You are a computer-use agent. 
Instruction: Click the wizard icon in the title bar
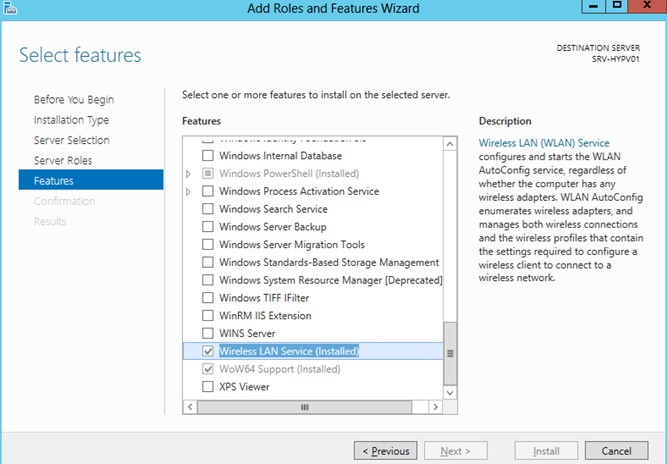[10, 8]
